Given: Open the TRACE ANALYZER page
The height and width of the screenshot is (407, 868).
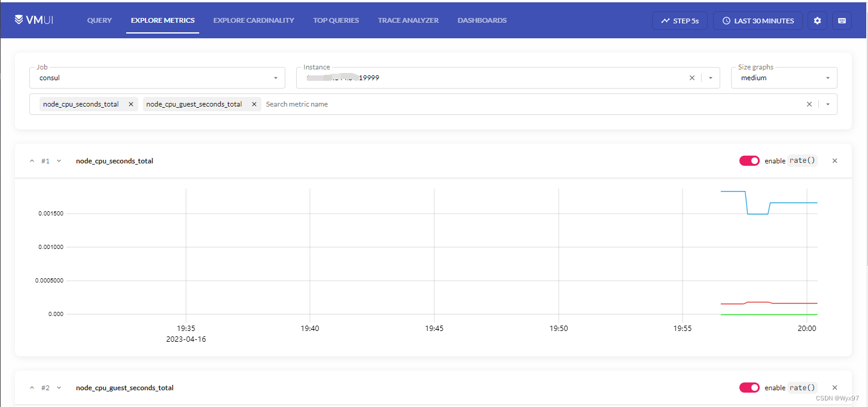Looking at the screenshot, I should click(408, 20).
